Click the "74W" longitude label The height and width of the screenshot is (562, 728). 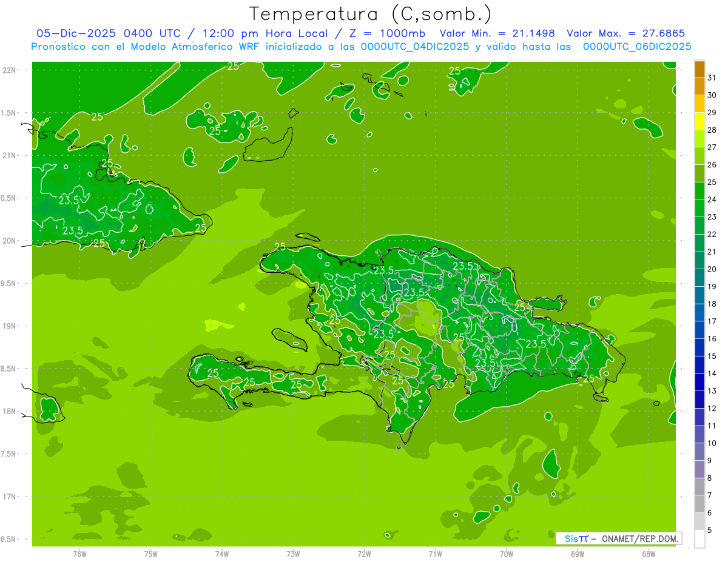point(222,554)
